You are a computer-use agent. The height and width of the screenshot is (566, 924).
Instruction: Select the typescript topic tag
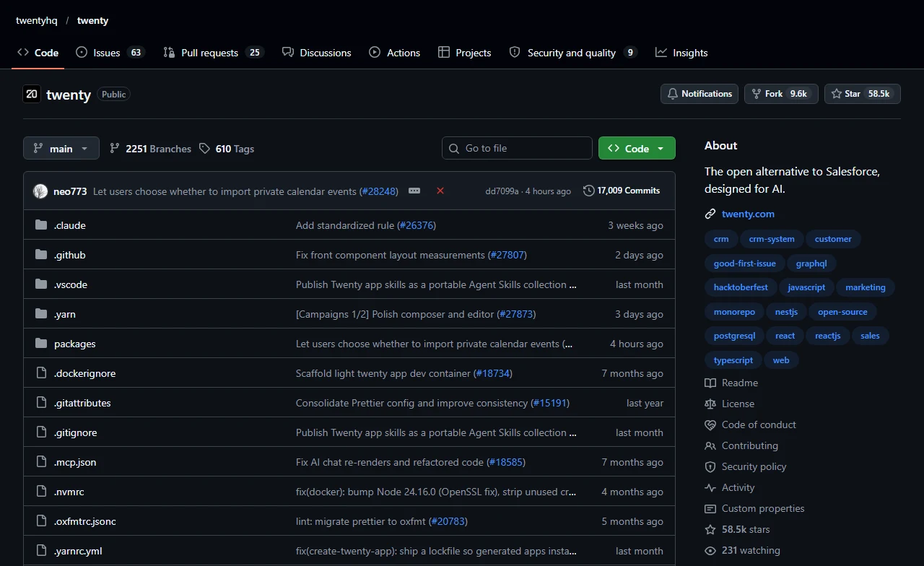[x=733, y=360]
